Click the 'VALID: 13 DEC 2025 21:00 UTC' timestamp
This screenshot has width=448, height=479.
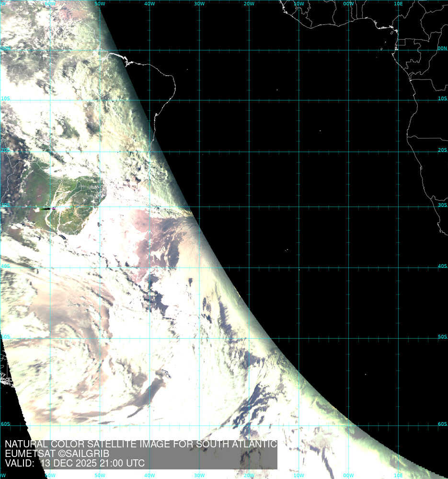[x=74, y=463]
